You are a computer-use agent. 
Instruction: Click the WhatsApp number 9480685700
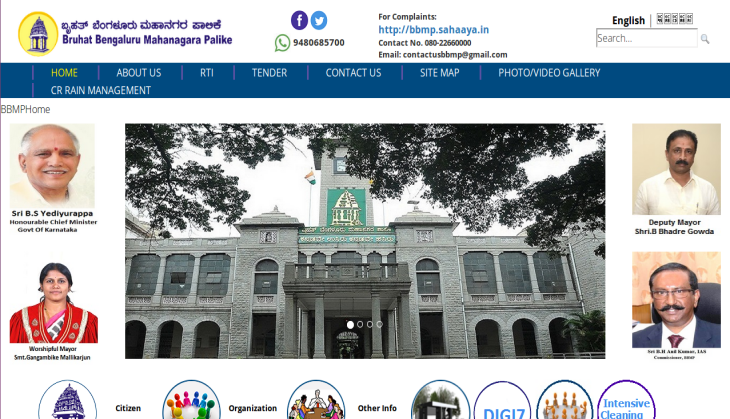tap(319, 43)
